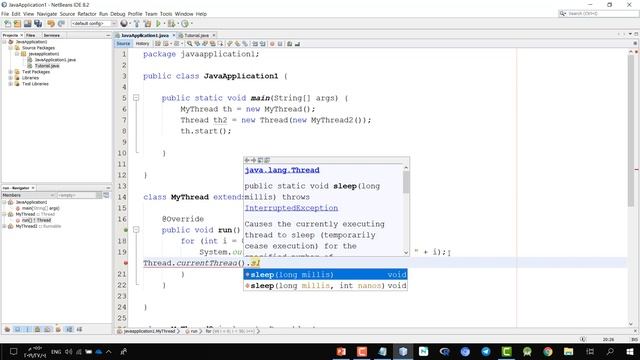Switch to the Tutorial.java editor tab
Viewport: 640px width, 360px height.
(x=196, y=36)
